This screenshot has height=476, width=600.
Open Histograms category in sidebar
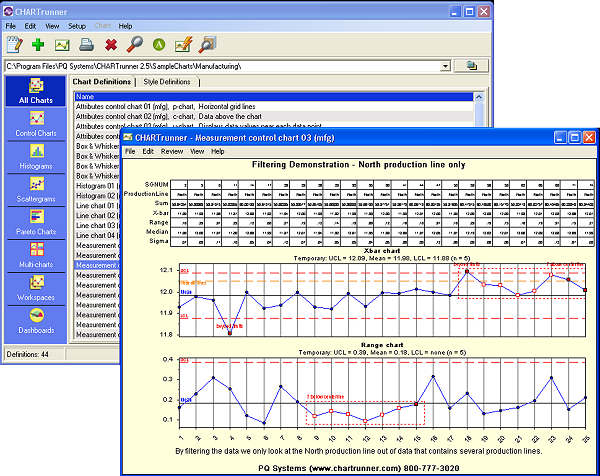pyautogui.click(x=36, y=157)
